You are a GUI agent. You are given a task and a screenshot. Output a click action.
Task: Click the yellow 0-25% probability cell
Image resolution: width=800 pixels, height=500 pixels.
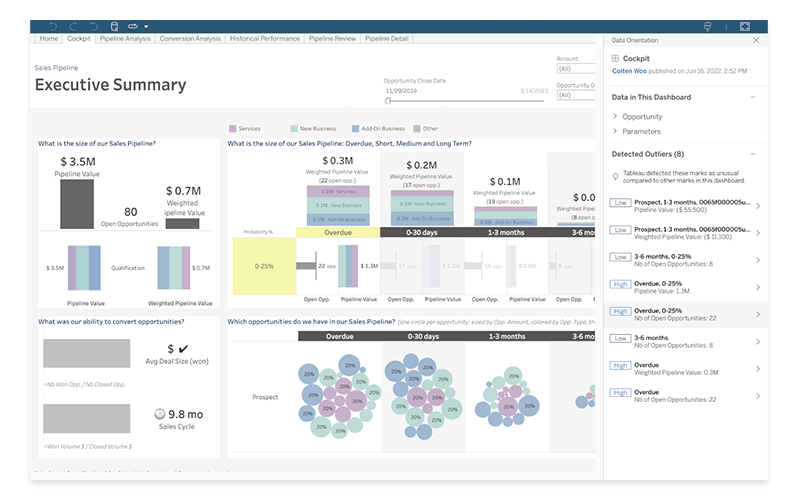pyautogui.click(x=264, y=266)
